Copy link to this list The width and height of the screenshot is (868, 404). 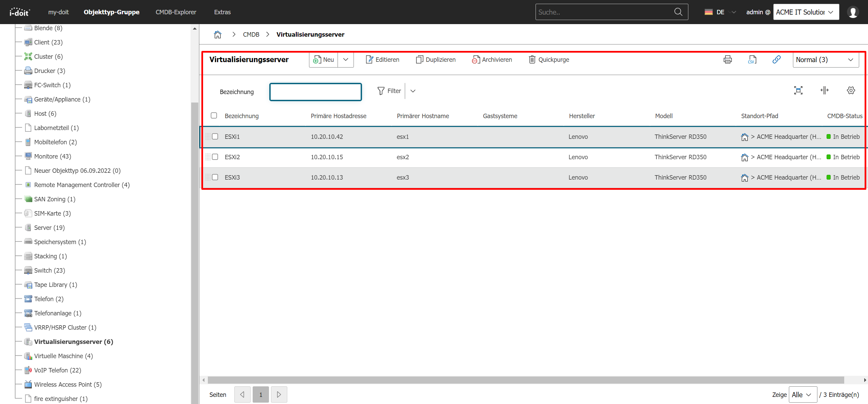point(776,60)
